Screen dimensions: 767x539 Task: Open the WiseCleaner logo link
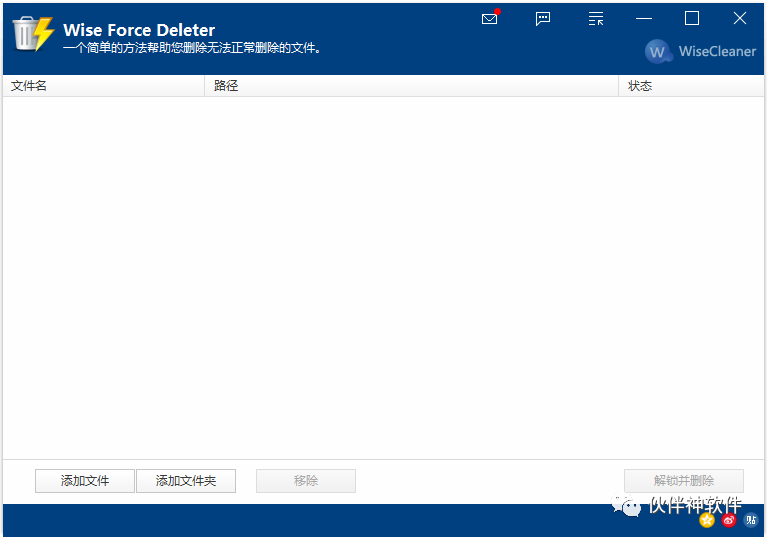[700, 51]
